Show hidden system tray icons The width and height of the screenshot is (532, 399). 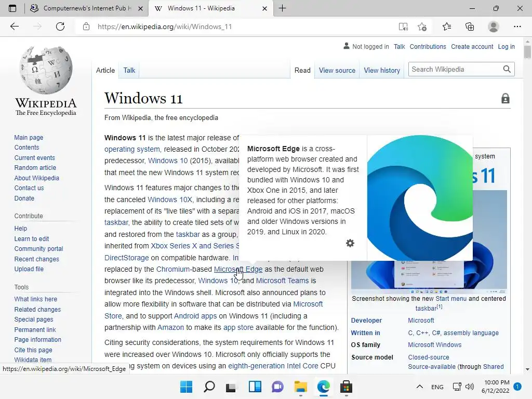tap(420, 387)
